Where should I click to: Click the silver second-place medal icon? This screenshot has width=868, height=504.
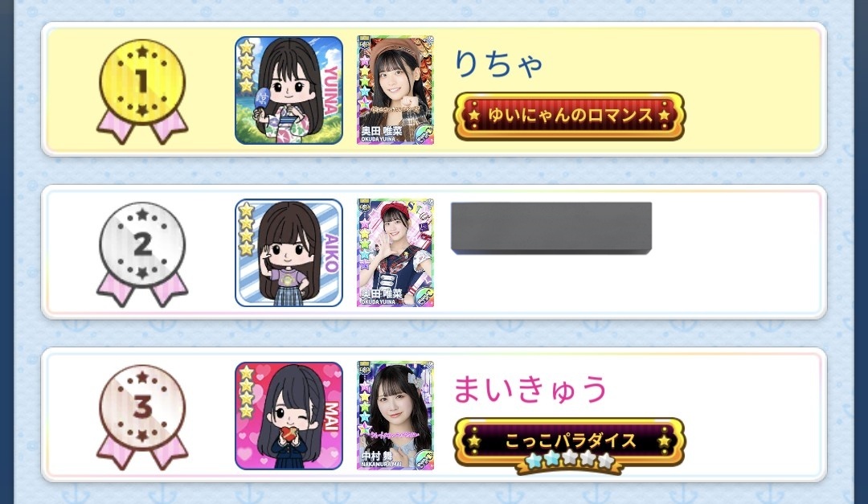pyautogui.click(x=142, y=254)
